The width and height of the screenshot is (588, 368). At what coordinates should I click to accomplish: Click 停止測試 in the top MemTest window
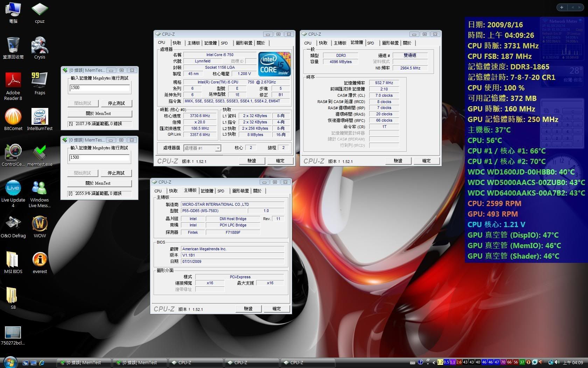pos(117,103)
